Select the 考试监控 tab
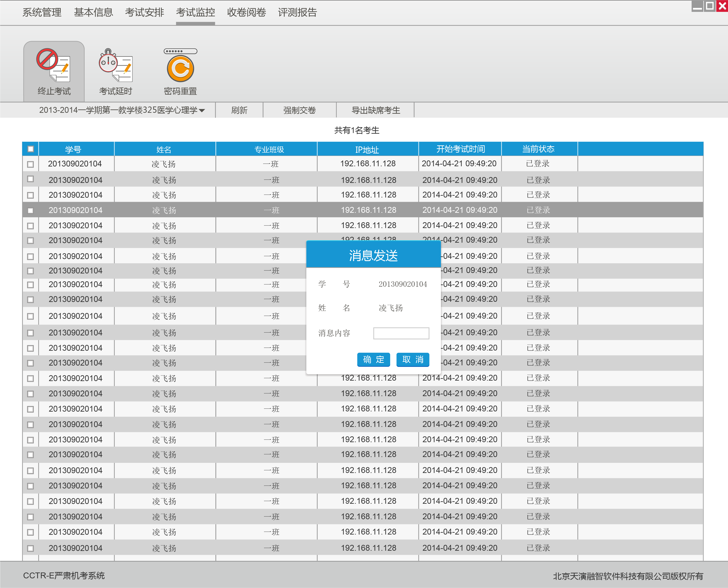The image size is (728, 588). pos(195,13)
